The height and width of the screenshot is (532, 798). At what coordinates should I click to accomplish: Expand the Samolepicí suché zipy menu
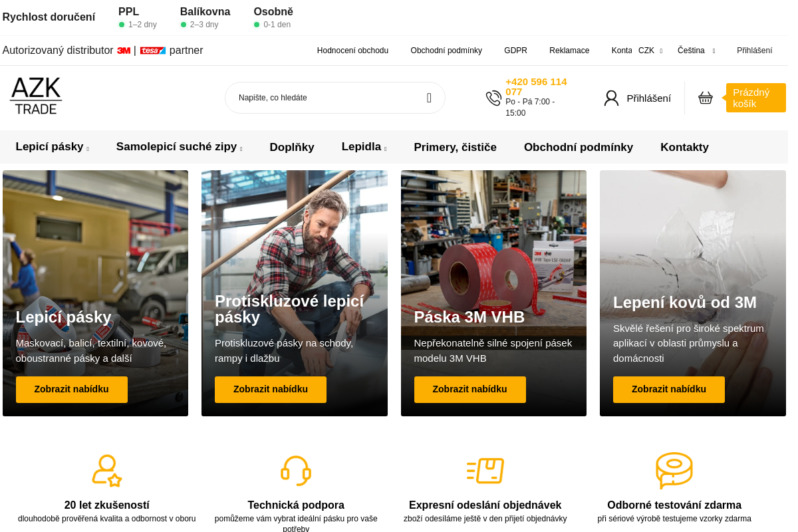[x=179, y=147]
